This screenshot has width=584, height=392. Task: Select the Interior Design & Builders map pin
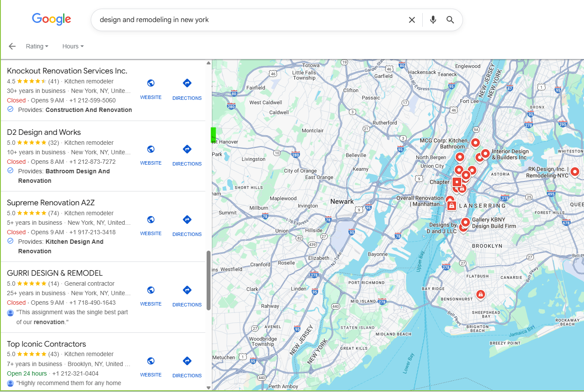[485, 153]
